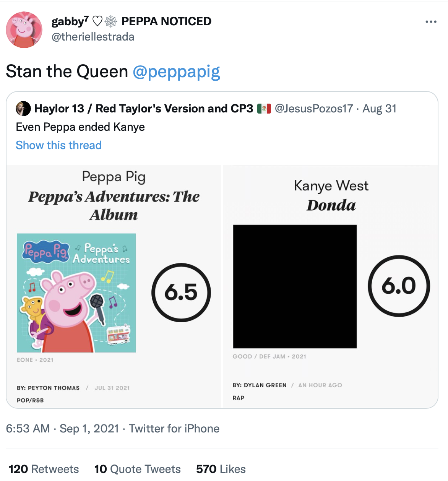The width and height of the screenshot is (448, 481).
Task: Open @theriellestrada handle
Action: pyautogui.click(x=93, y=37)
